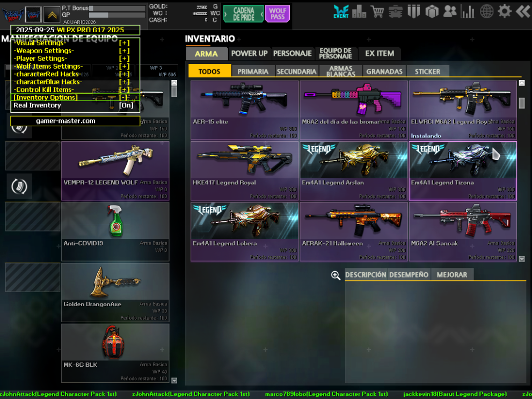Open the bar chart statistics icon

[468, 12]
